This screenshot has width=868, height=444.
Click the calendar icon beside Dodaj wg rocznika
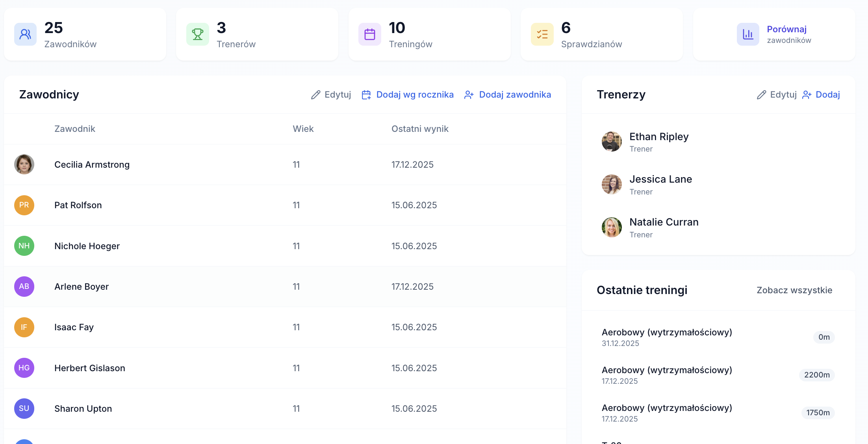click(366, 94)
